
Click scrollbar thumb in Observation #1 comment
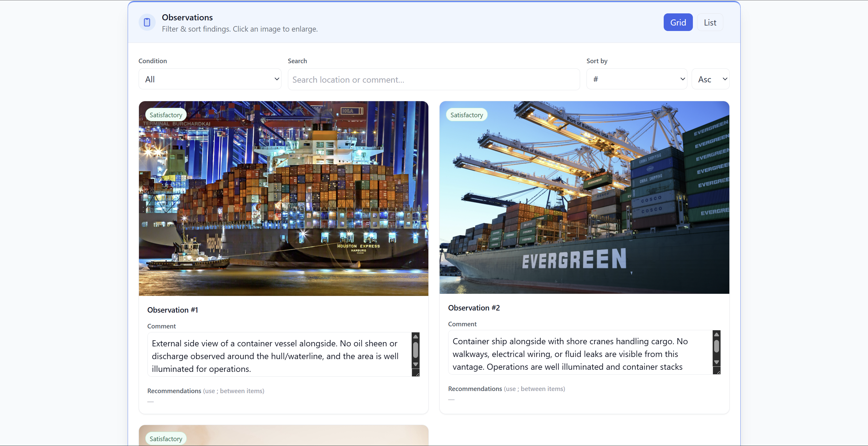click(416, 350)
